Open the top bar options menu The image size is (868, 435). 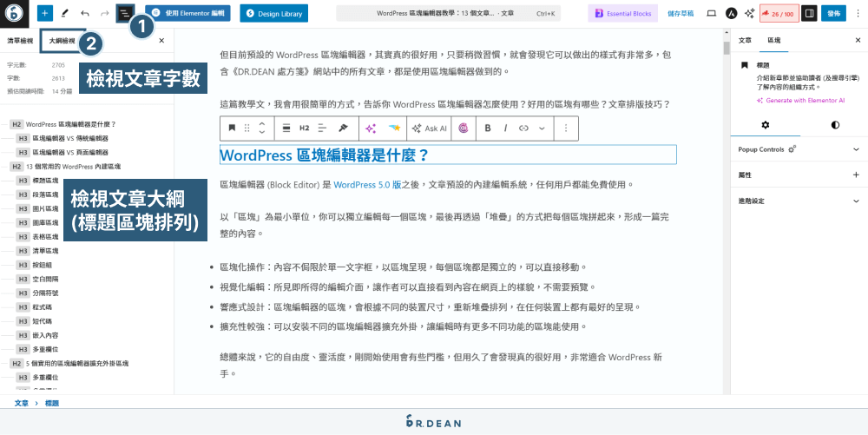(x=858, y=13)
